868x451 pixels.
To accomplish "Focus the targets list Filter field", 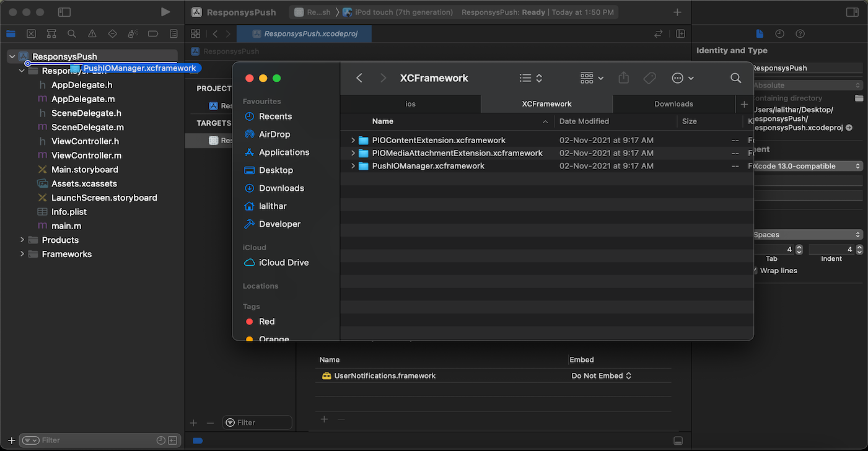I will [x=257, y=423].
